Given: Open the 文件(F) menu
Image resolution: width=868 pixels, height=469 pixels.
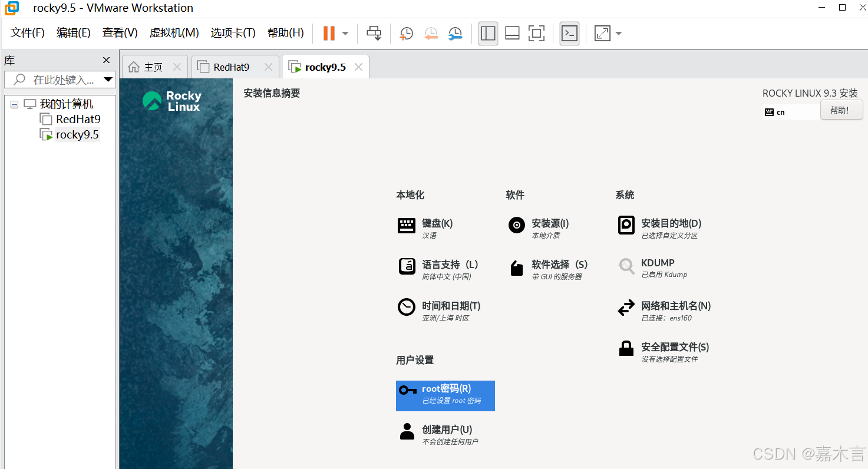Looking at the screenshot, I should [28, 33].
